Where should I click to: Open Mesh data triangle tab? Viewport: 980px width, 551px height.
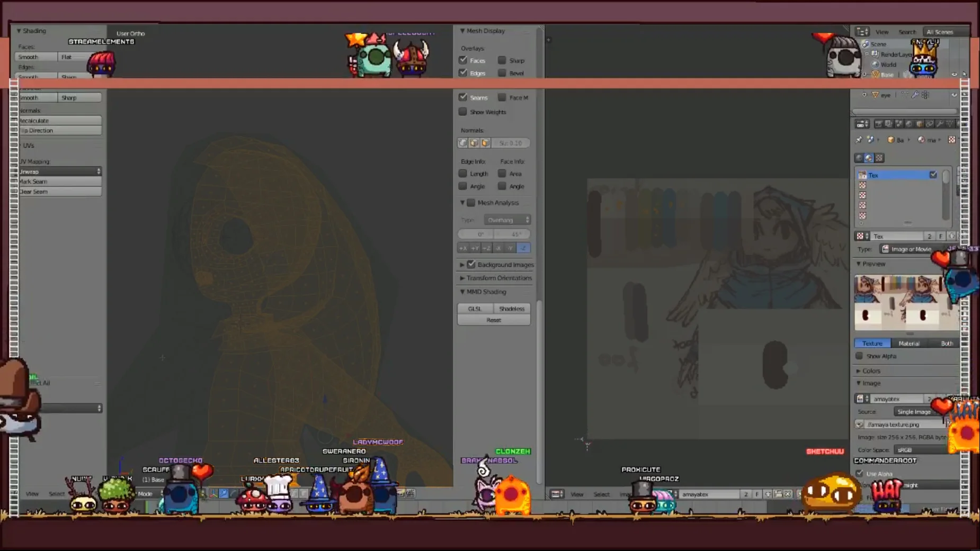pyautogui.click(x=950, y=124)
